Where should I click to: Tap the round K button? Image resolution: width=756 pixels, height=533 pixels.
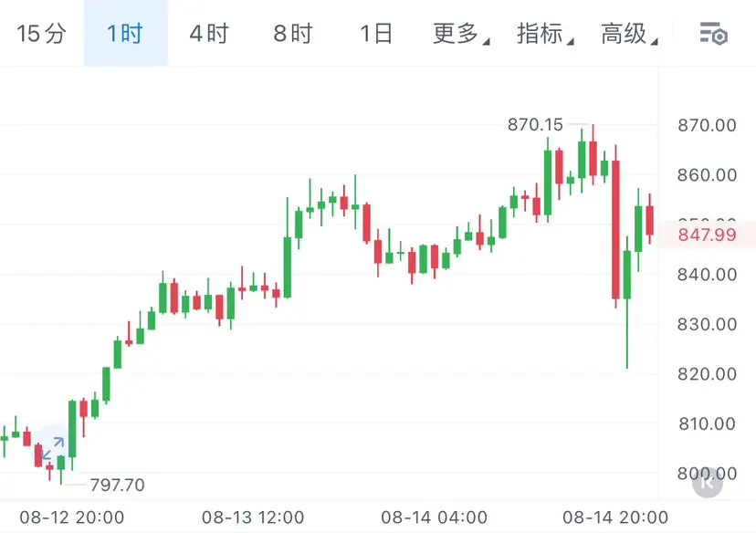pos(707,483)
